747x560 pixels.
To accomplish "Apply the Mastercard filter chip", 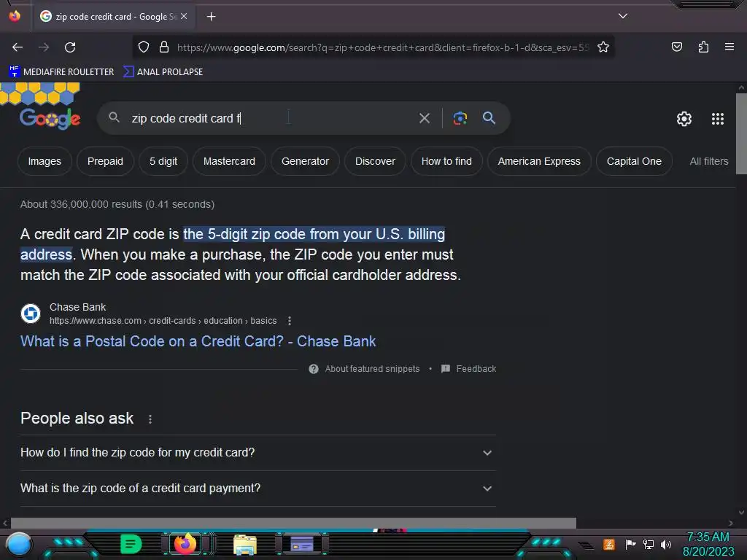I will click(229, 161).
